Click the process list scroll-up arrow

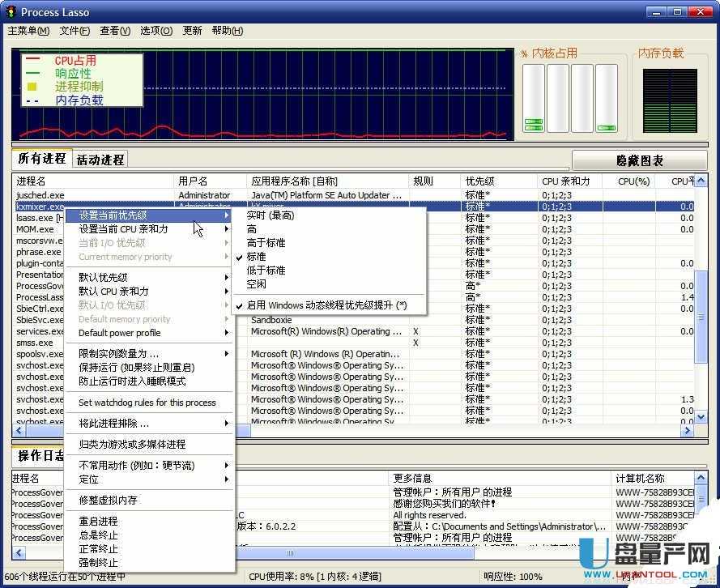click(701, 181)
